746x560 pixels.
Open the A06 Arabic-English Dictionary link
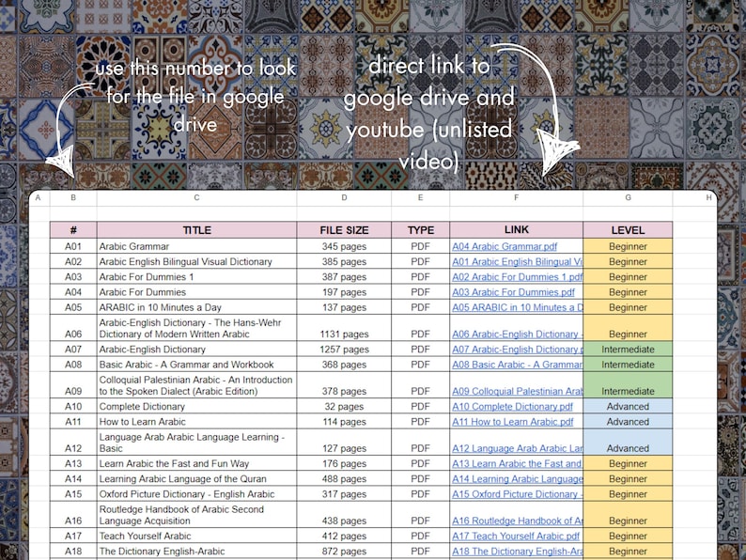click(517, 334)
